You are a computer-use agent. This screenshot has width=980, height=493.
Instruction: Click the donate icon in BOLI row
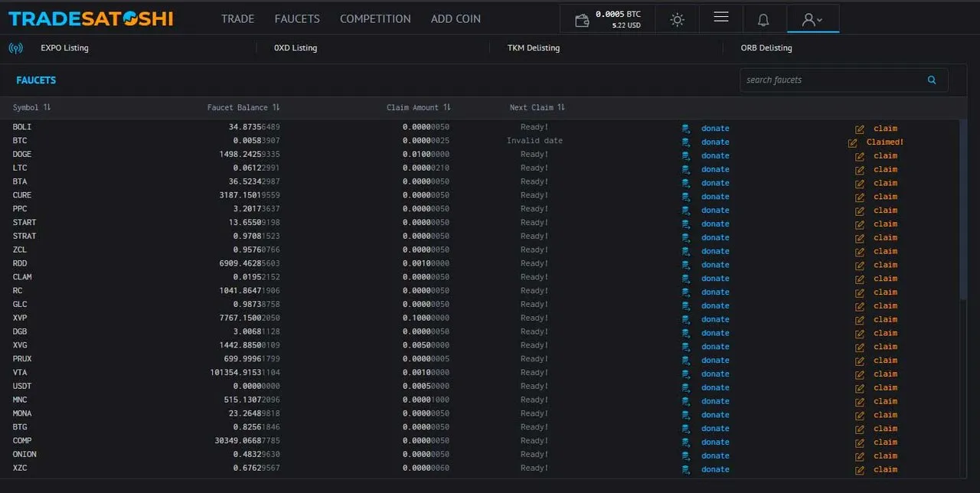click(x=686, y=129)
